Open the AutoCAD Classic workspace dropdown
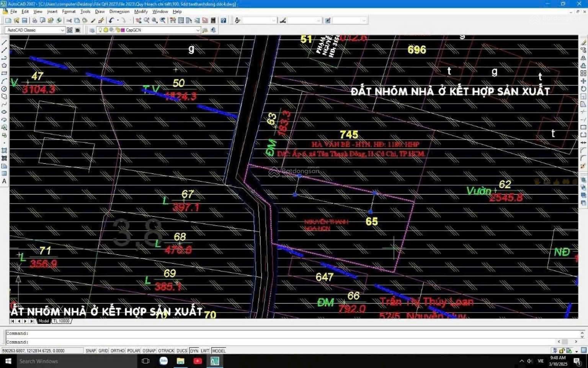This screenshot has height=368, width=588. coord(62,30)
